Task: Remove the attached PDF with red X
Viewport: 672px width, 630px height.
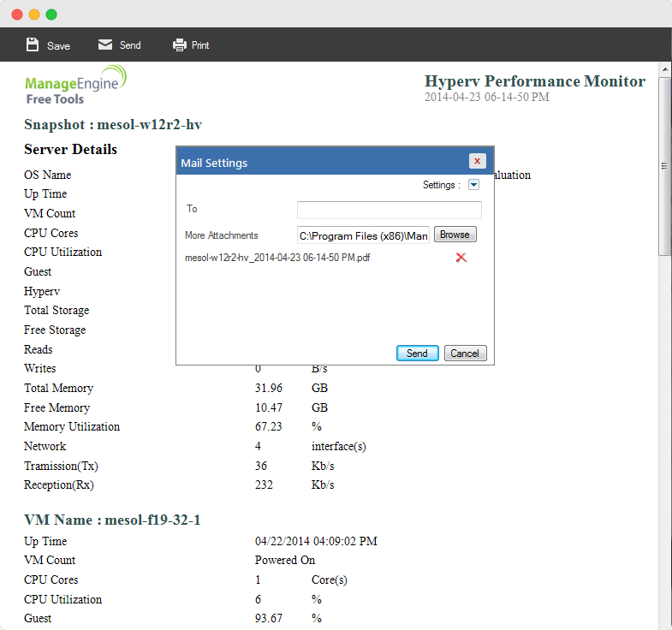Action: [x=461, y=257]
